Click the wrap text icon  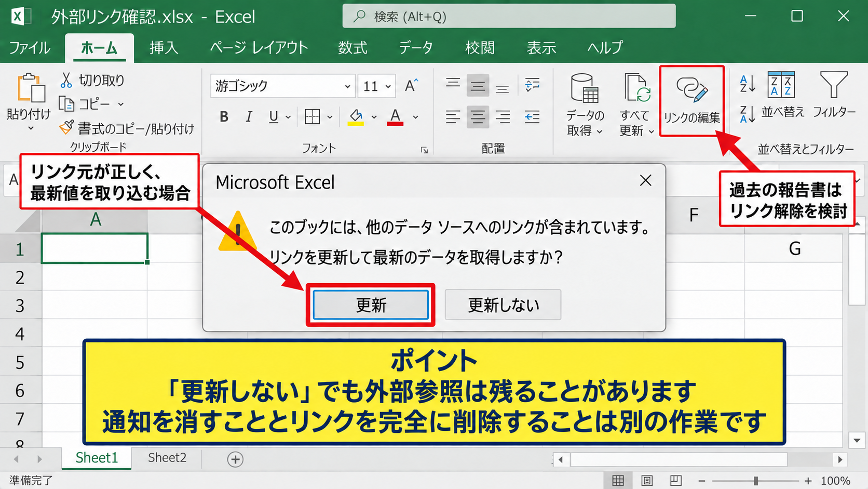pyautogui.click(x=532, y=85)
